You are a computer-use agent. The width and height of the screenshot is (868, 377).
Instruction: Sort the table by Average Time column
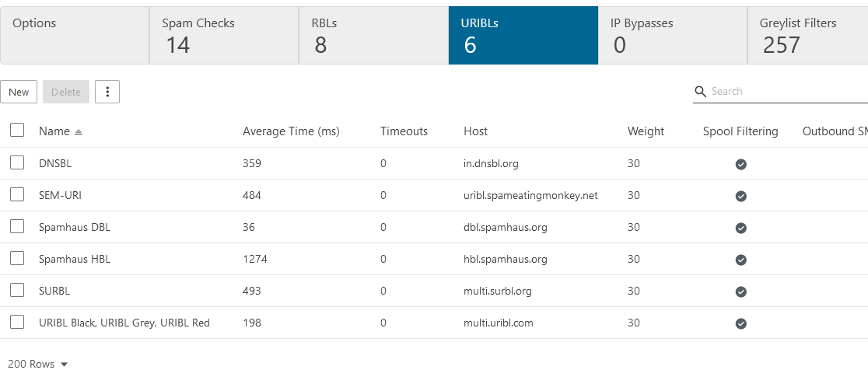[291, 131]
